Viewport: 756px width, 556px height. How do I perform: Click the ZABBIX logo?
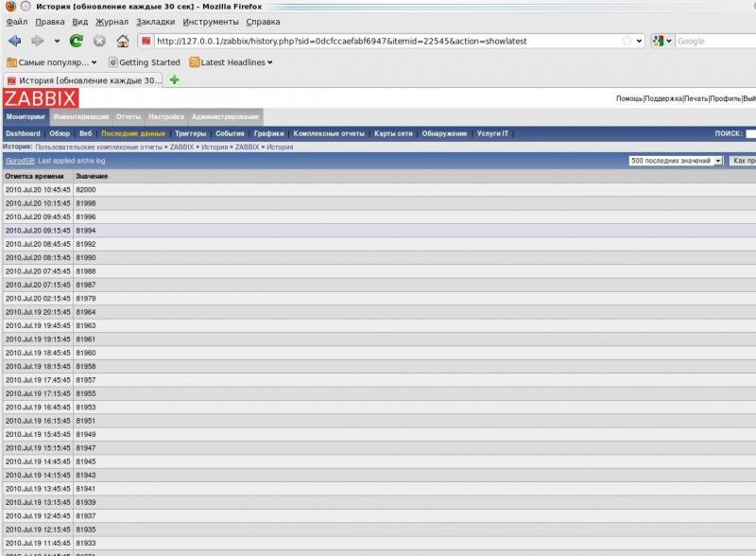41,98
